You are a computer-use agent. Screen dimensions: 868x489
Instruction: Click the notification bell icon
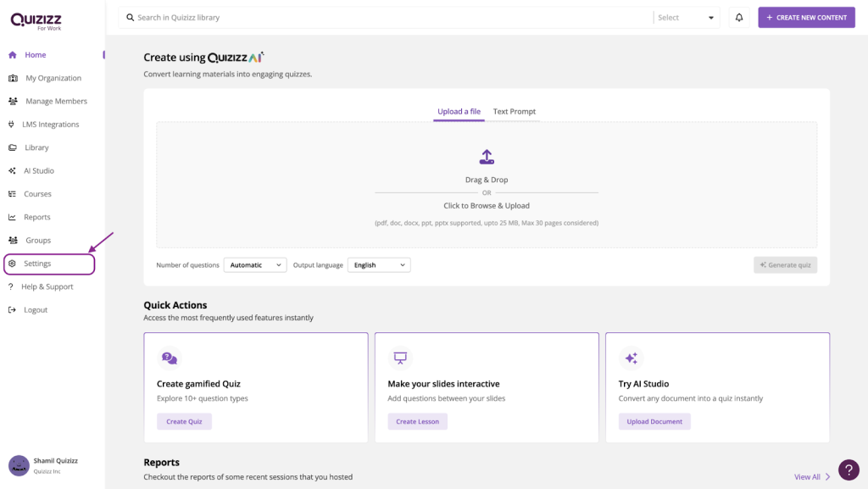(739, 18)
